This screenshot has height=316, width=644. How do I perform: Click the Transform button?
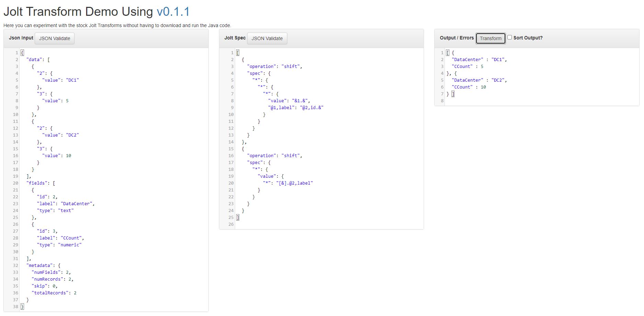[491, 38]
